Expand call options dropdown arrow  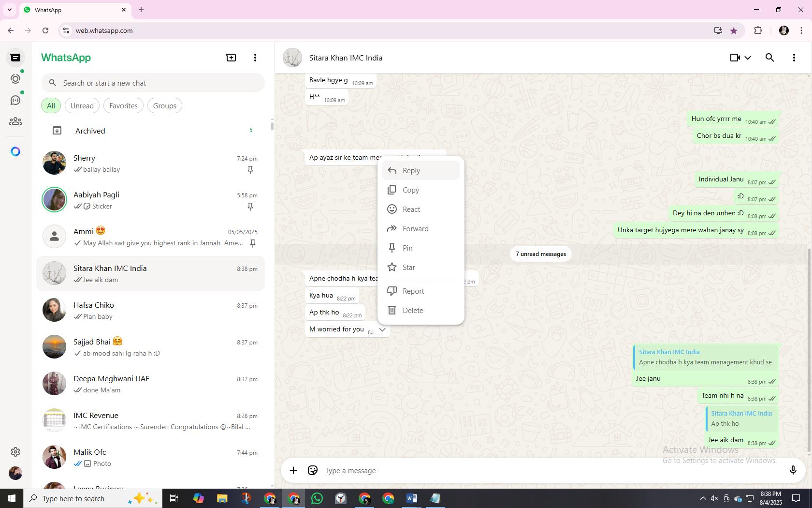(748, 58)
